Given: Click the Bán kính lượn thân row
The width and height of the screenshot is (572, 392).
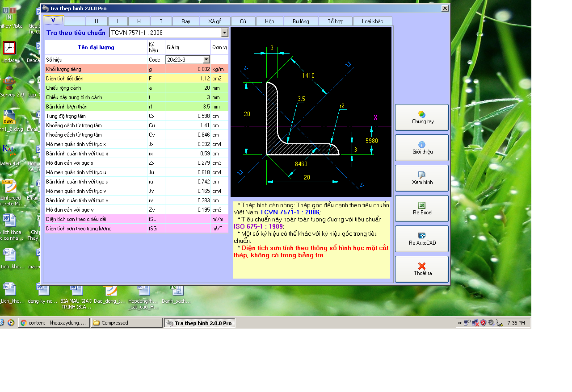Looking at the screenshot, I should coord(137,107).
